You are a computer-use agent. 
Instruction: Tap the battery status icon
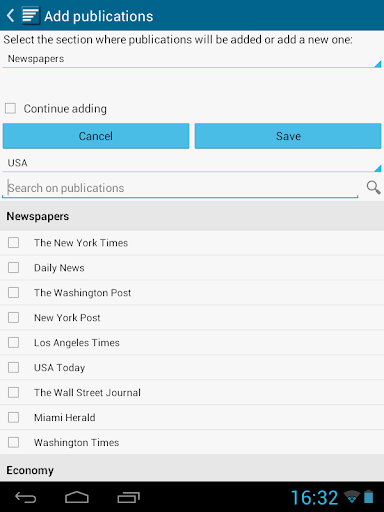coord(368,496)
